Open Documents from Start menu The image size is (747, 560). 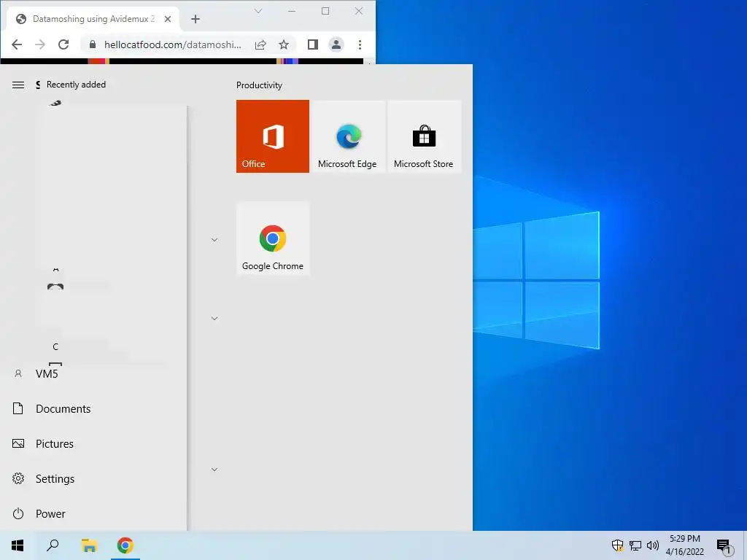pos(93,408)
